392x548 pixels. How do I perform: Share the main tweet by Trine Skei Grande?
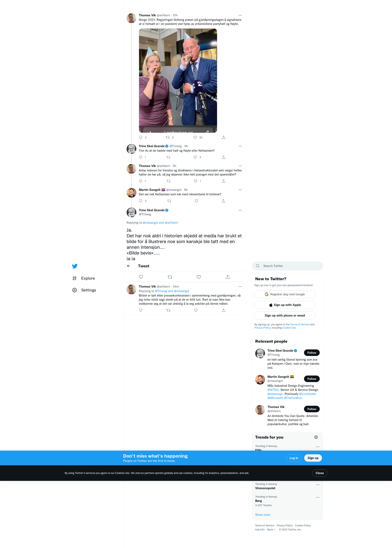228,277
